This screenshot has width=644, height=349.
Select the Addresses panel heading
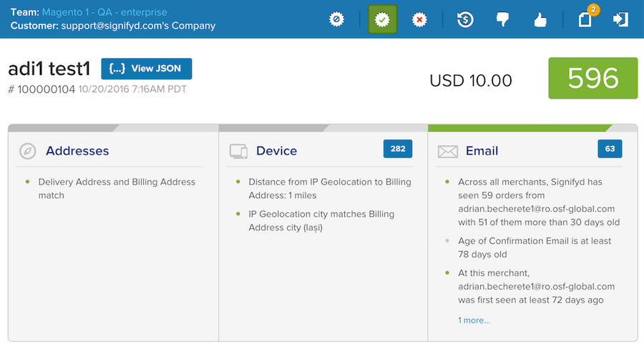point(77,151)
